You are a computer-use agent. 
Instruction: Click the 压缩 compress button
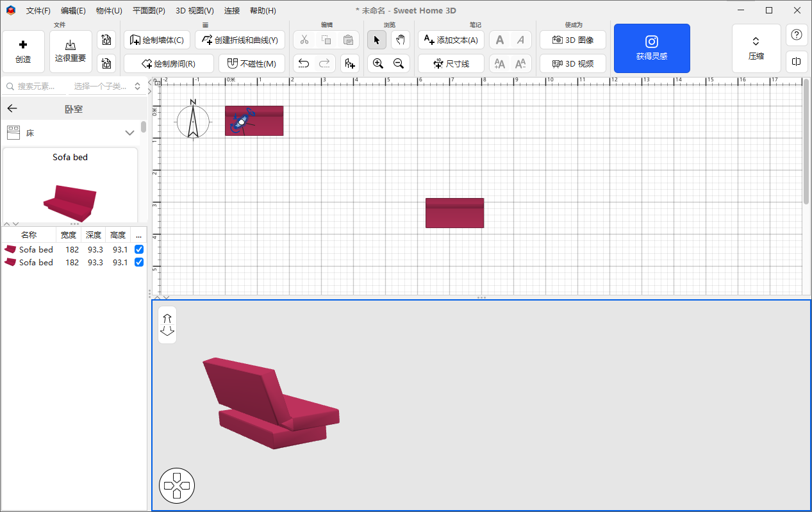(x=756, y=48)
